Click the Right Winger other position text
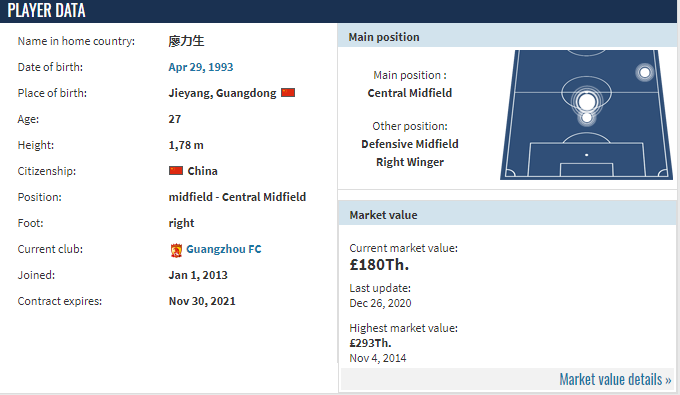This screenshot has height=395, width=680. coord(410,162)
